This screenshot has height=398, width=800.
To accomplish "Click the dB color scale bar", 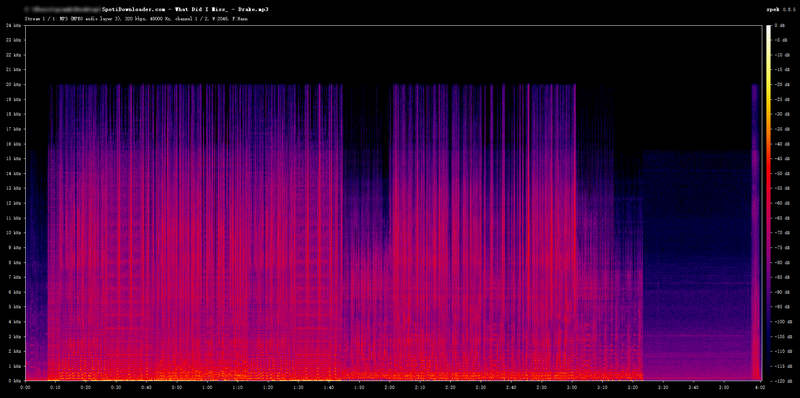I will click(768, 203).
